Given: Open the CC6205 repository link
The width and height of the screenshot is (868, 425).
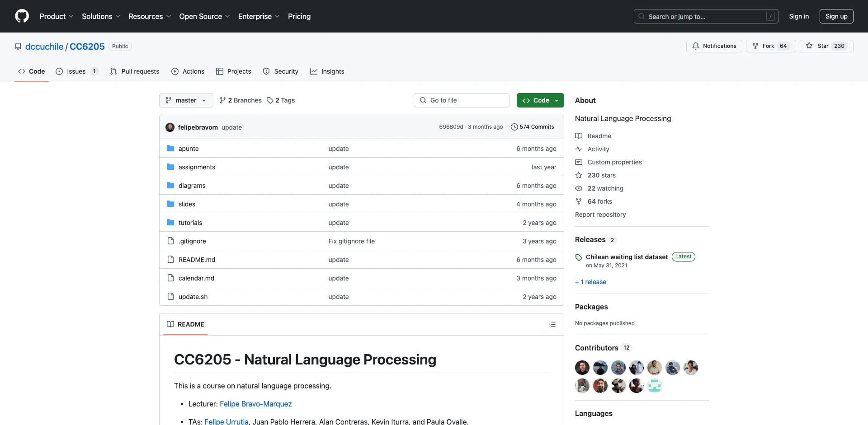Looking at the screenshot, I should pyautogui.click(x=87, y=47).
